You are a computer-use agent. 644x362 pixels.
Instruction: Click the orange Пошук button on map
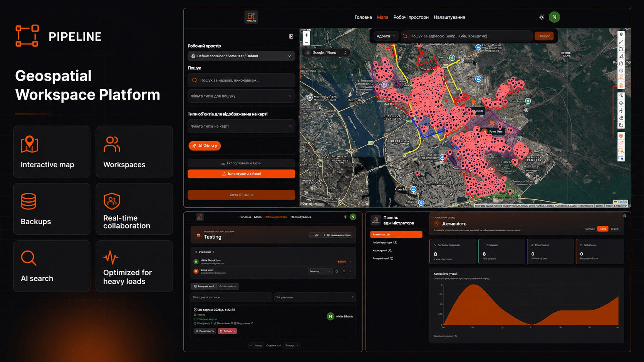tap(544, 36)
